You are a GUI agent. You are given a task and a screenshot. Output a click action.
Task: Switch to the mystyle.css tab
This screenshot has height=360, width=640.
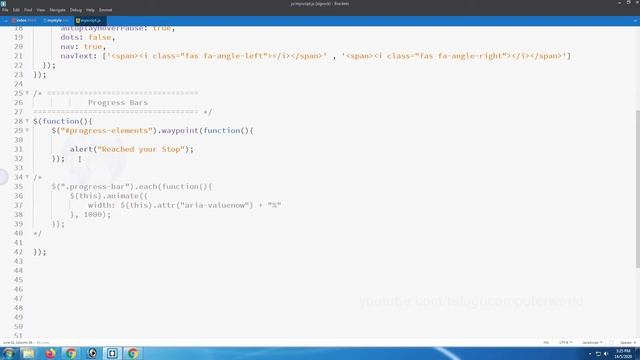click(56, 20)
